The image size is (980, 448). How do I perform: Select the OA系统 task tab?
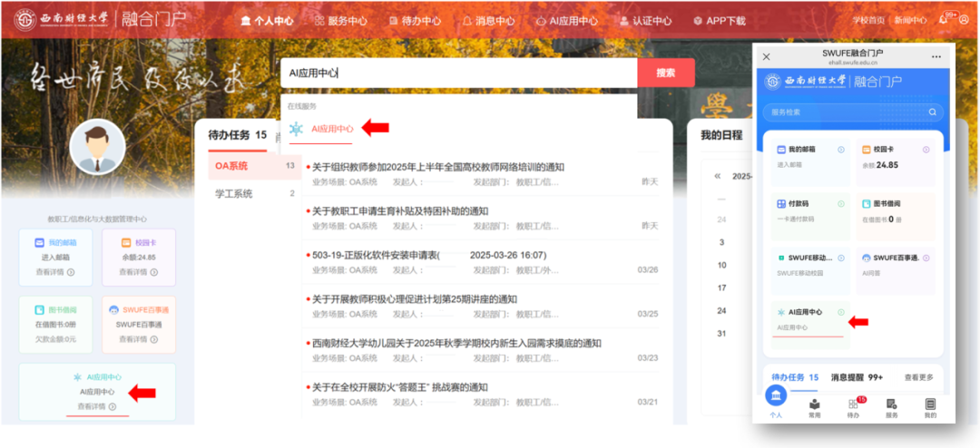(x=231, y=166)
